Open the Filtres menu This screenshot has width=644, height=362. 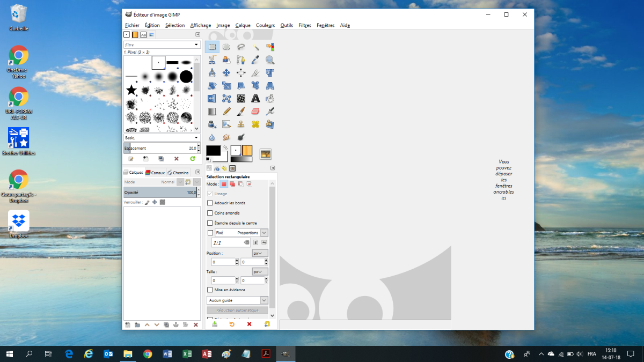pyautogui.click(x=305, y=25)
